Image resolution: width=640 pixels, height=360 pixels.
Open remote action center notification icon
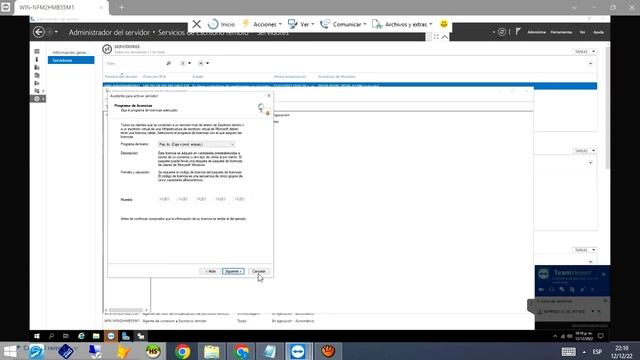pos(600,336)
